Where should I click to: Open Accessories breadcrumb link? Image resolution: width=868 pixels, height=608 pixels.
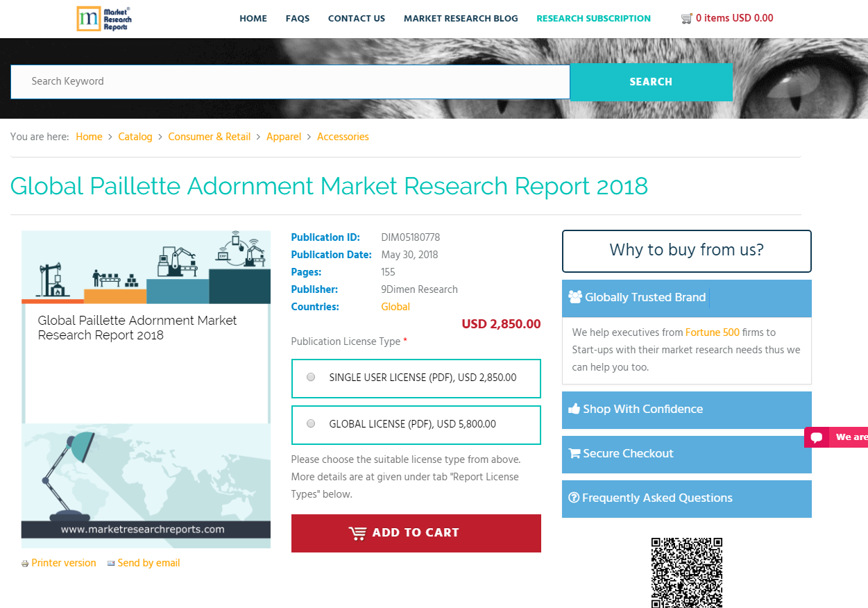coord(343,137)
